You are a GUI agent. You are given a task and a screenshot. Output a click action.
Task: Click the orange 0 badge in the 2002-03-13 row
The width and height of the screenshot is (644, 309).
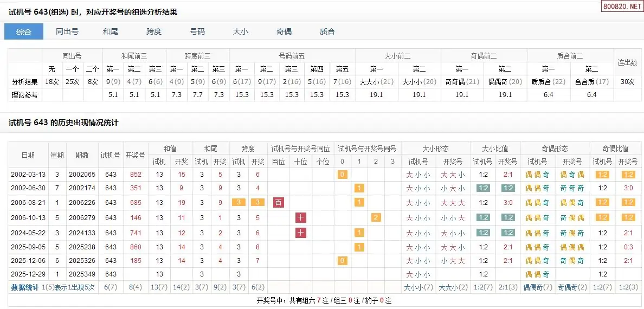tap(342, 175)
